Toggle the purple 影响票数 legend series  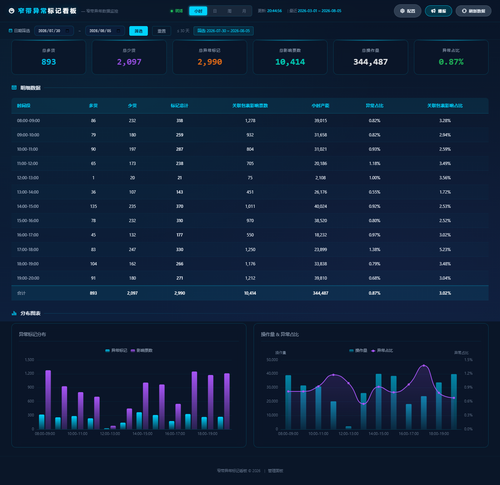(x=142, y=350)
